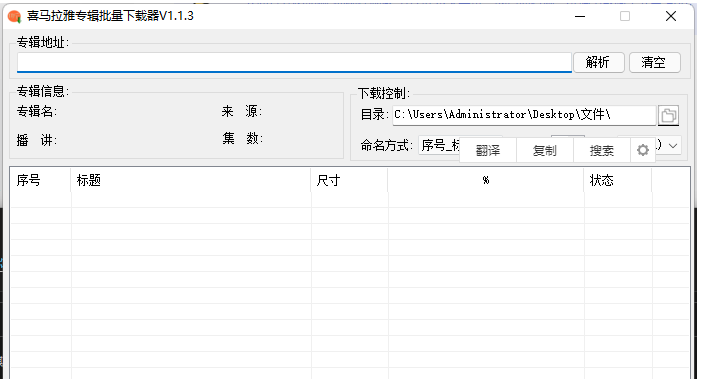Minimize the 喜马拉雅 downloader window
The image size is (701, 379).
tap(580, 17)
